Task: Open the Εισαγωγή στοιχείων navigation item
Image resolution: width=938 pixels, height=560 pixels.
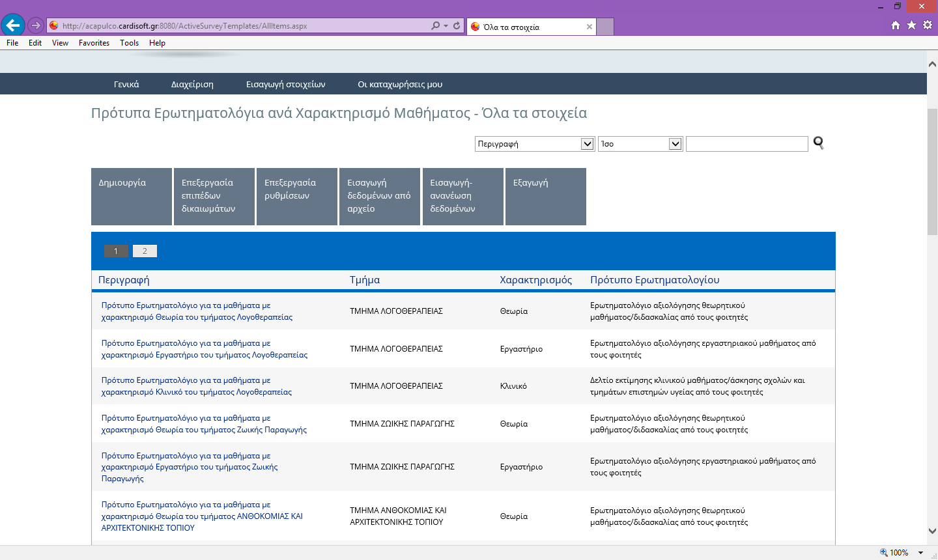Action: 285,84
